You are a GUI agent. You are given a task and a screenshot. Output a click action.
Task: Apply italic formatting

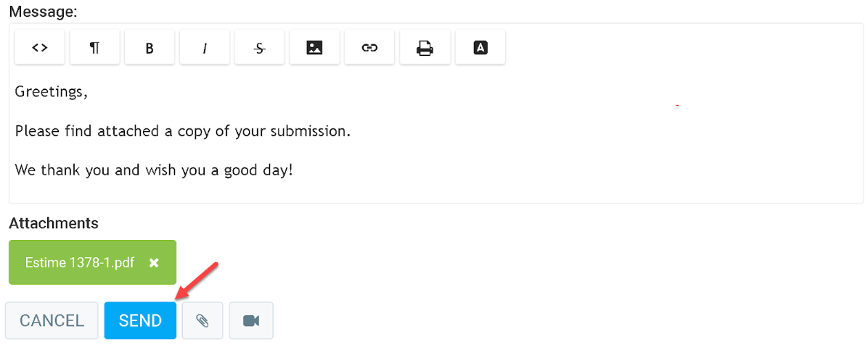tap(205, 48)
